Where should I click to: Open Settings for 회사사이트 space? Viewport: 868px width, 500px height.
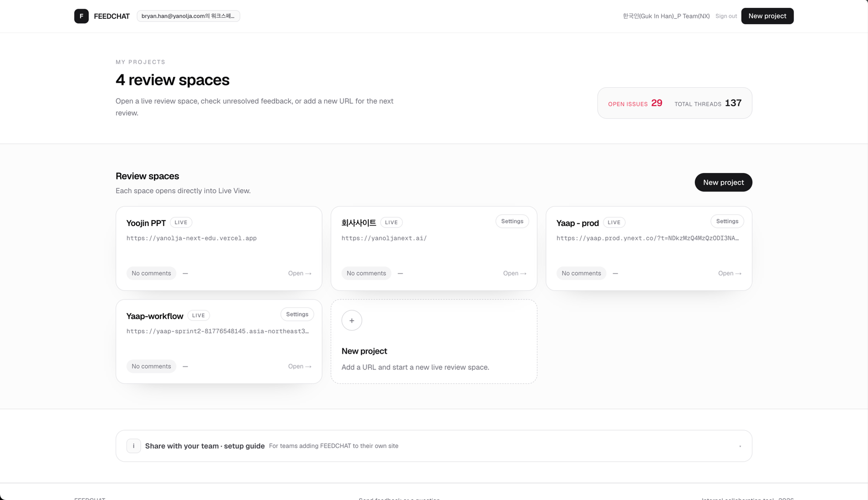pyautogui.click(x=512, y=221)
